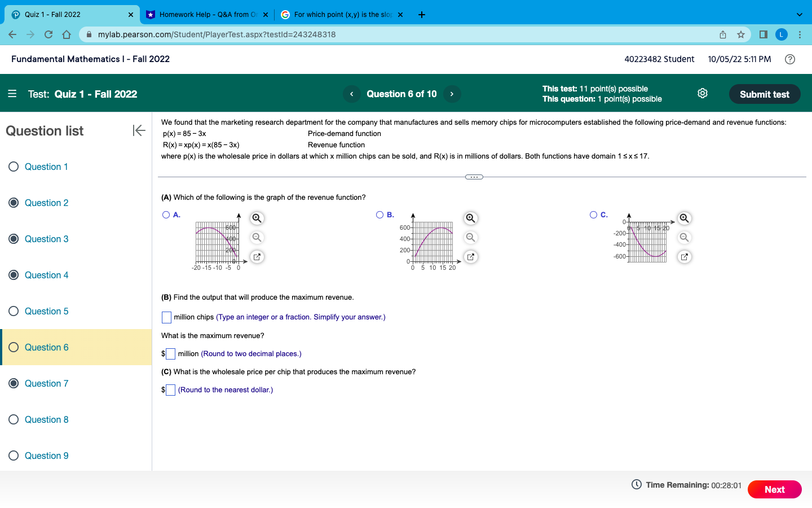Select Question 5 from the question list
This screenshot has width=812, height=508.
pos(47,311)
